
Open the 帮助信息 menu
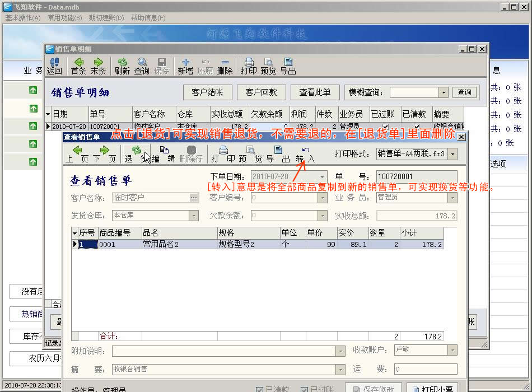click(148, 18)
